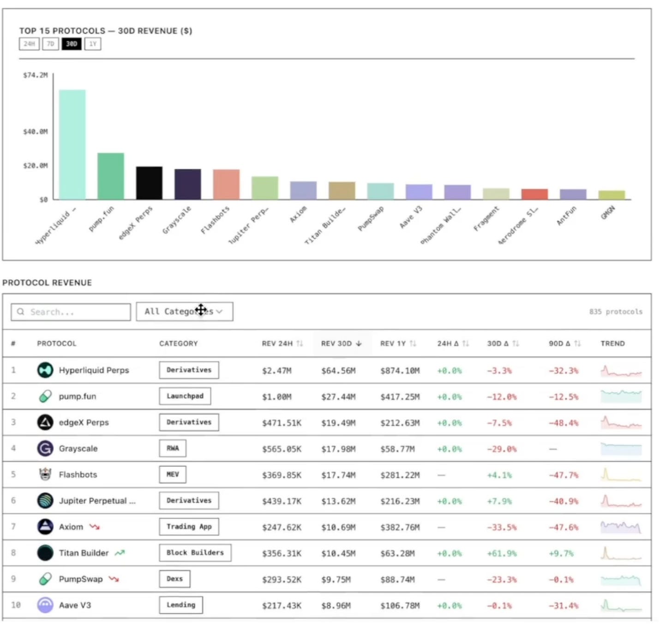The width and height of the screenshot is (672, 631).
Task: Click the Jupiter Perpetual logo icon
Action: 45,501
